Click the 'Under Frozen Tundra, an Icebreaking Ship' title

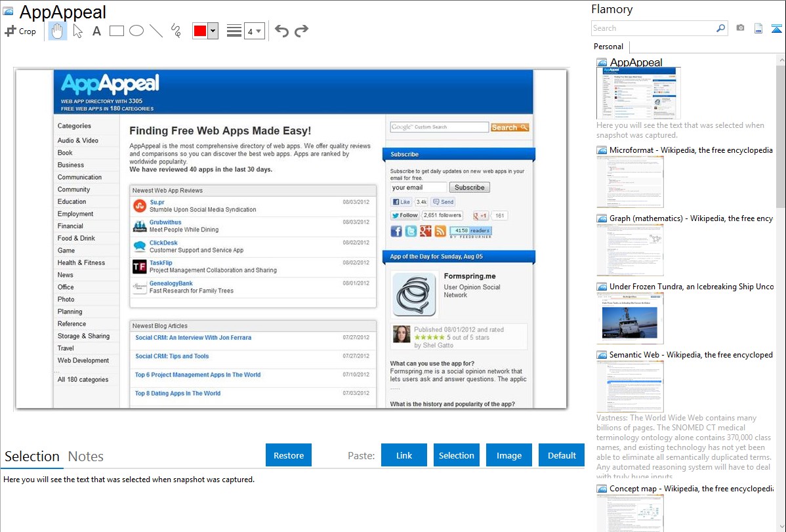[692, 287]
